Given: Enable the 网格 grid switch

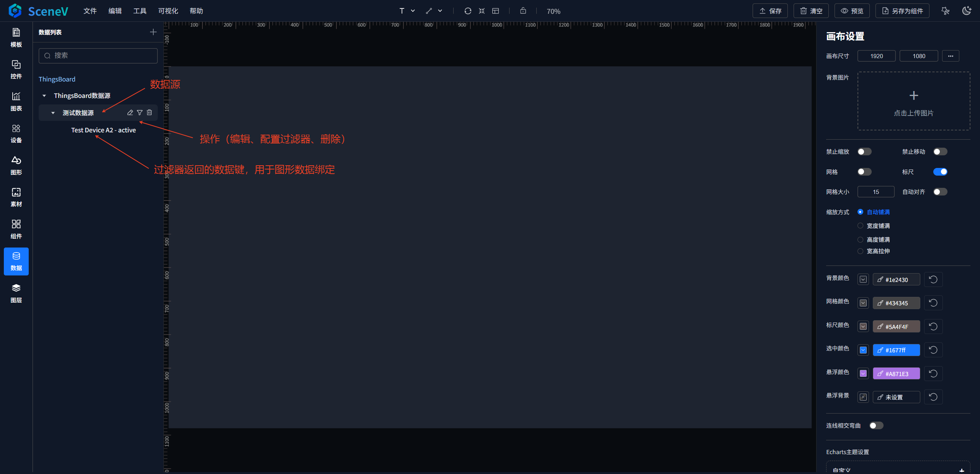Looking at the screenshot, I should coord(864,172).
